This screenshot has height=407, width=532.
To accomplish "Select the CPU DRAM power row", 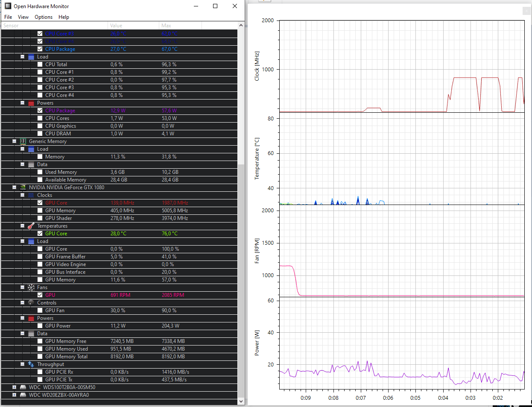I will click(119, 134).
